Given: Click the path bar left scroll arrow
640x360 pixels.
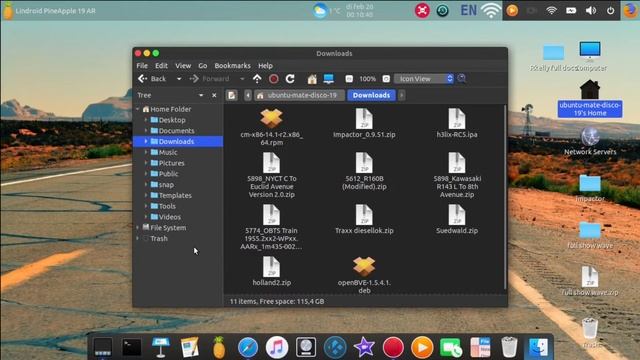Looking at the screenshot, I should [248, 95].
